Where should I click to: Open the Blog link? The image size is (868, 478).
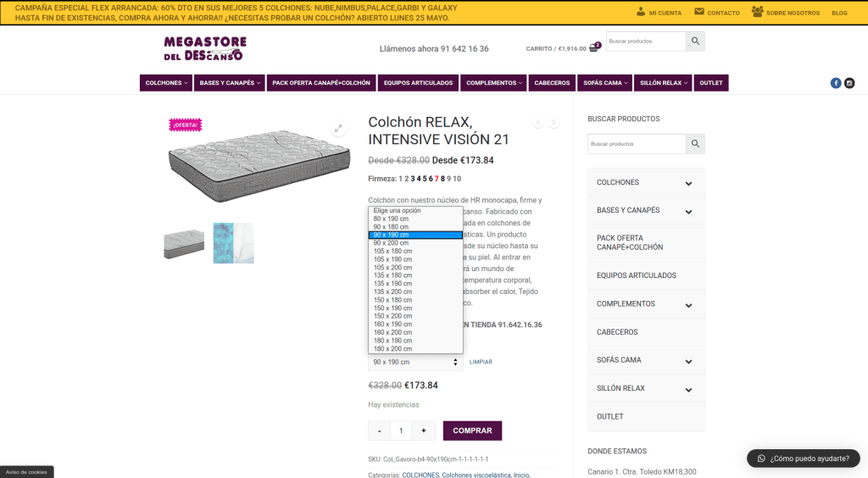[839, 13]
